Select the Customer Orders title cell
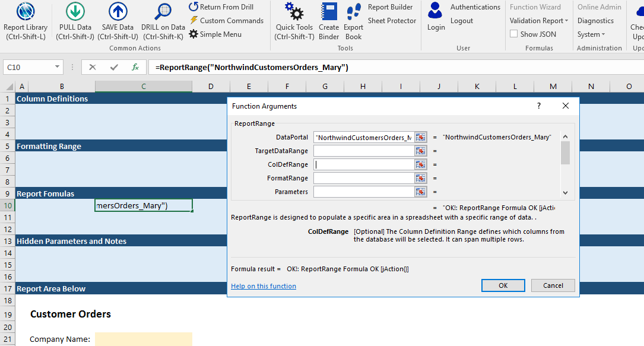Viewport: 644px width, 346px height. [x=70, y=314]
